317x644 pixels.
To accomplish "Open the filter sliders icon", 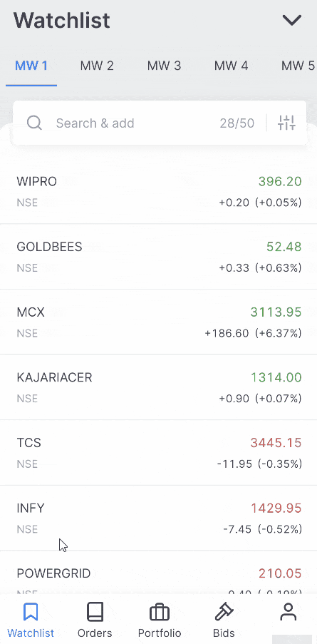I will tap(286, 123).
